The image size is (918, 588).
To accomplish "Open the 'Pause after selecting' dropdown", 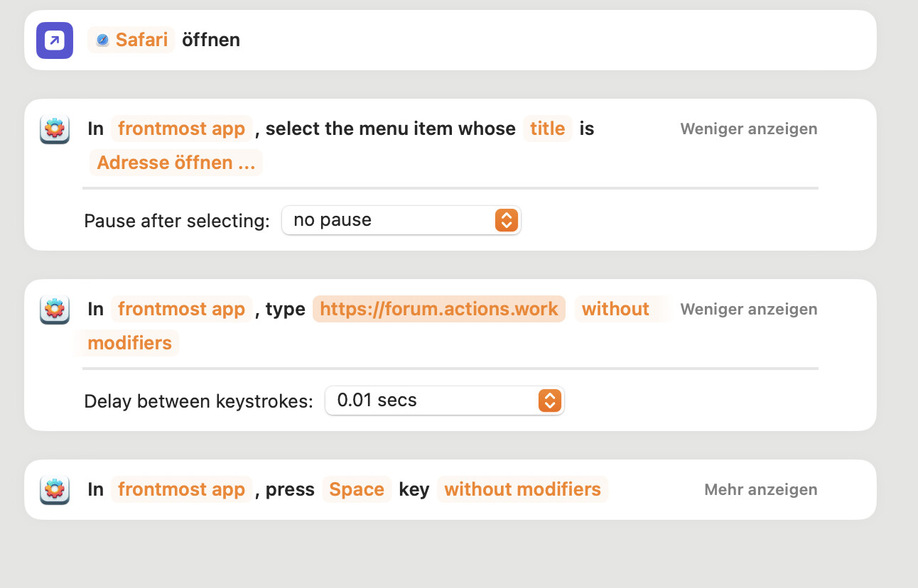I will (401, 220).
